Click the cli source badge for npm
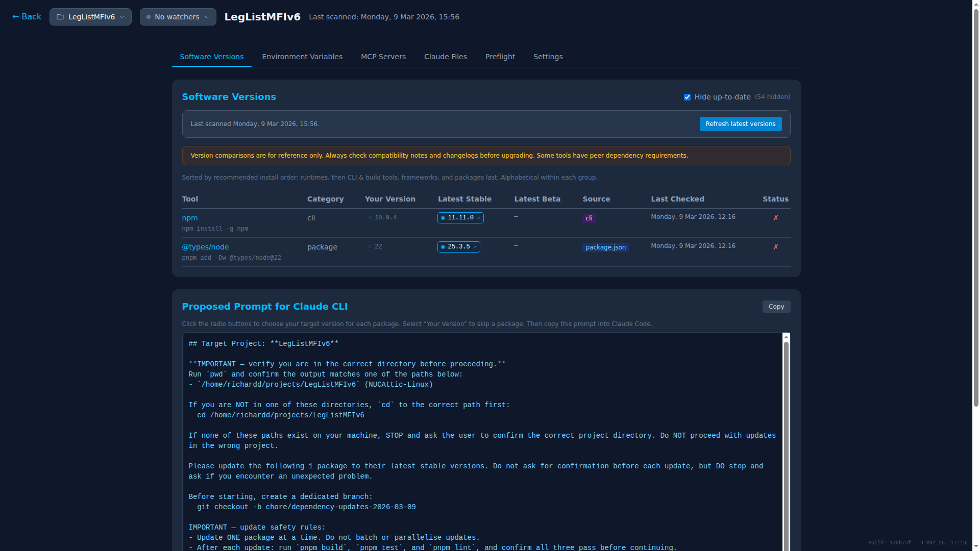 click(589, 218)
